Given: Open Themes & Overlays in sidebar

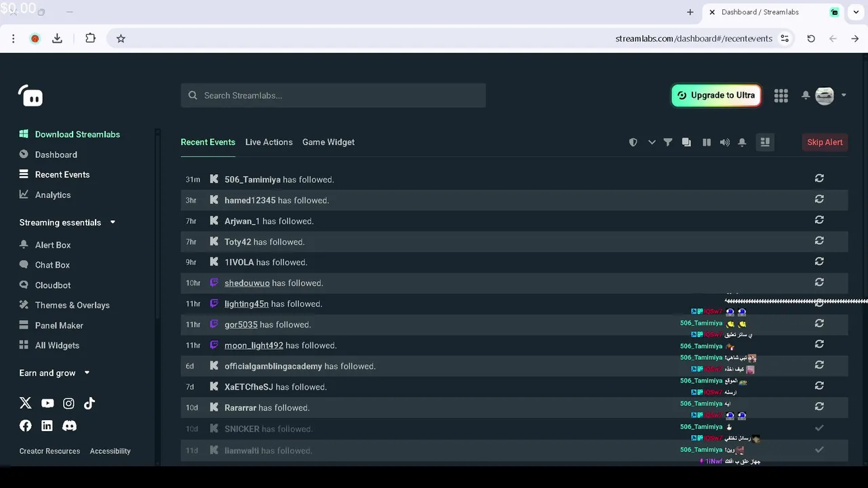Looking at the screenshot, I should tap(64, 305).
